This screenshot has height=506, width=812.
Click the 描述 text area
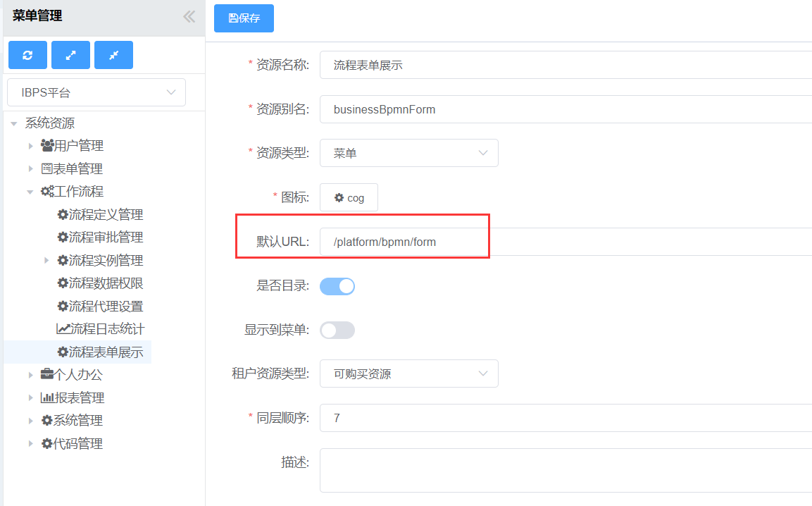pyautogui.click(x=563, y=470)
